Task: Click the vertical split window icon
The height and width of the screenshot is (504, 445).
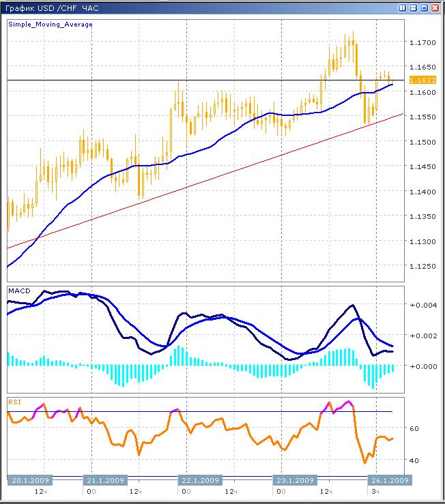Action: click(x=403, y=8)
